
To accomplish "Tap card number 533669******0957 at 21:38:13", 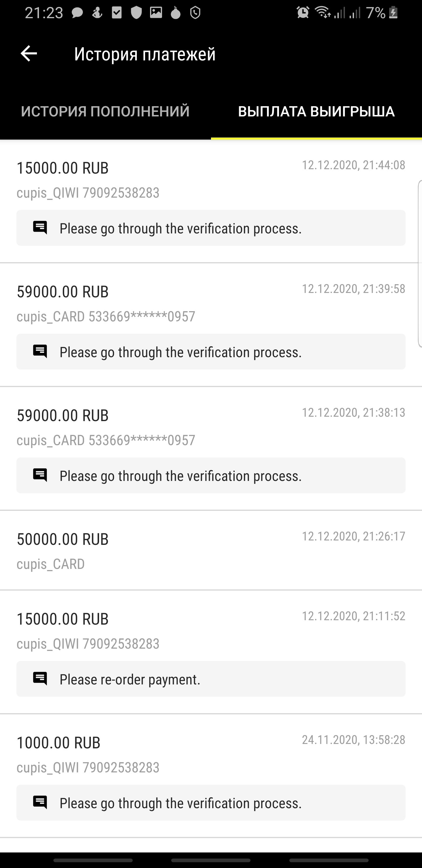I will tap(142, 440).
